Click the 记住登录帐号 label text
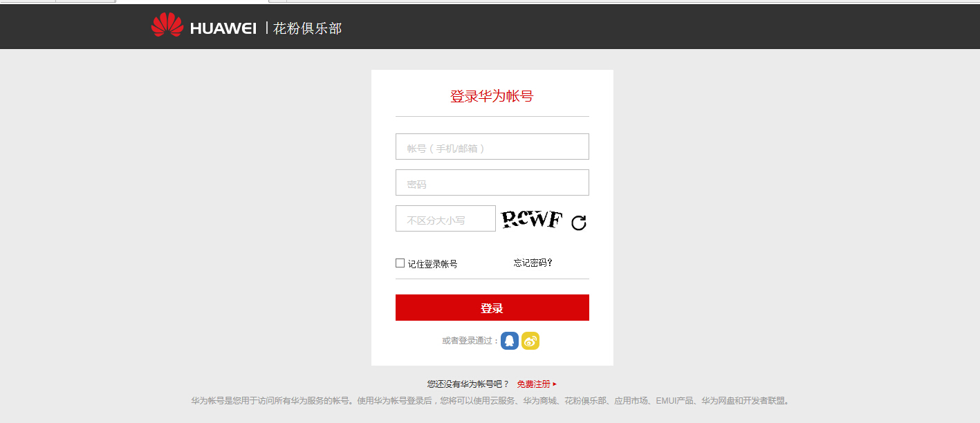The image size is (980, 423). point(432,264)
